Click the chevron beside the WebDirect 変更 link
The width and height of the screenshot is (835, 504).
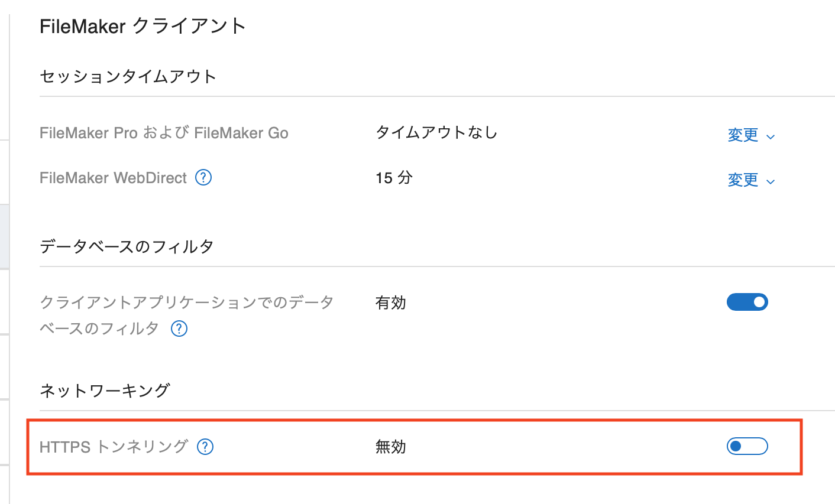771,181
